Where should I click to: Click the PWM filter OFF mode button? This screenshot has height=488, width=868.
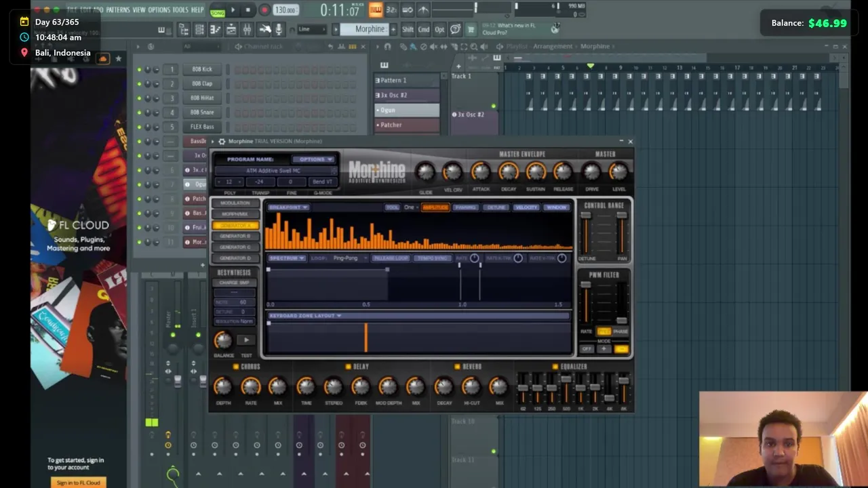pos(587,349)
